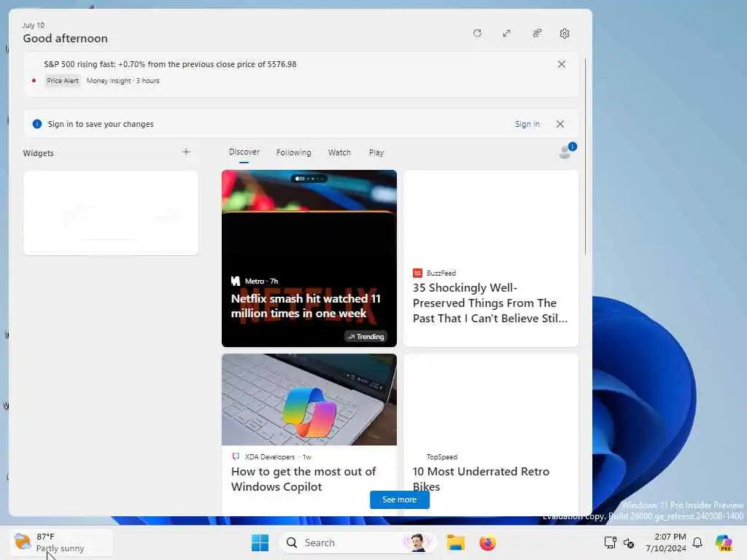This screenshot has height=560, width=747.
Task: Open the S&P 500 rising fast headline
Action: pos(170,64)
